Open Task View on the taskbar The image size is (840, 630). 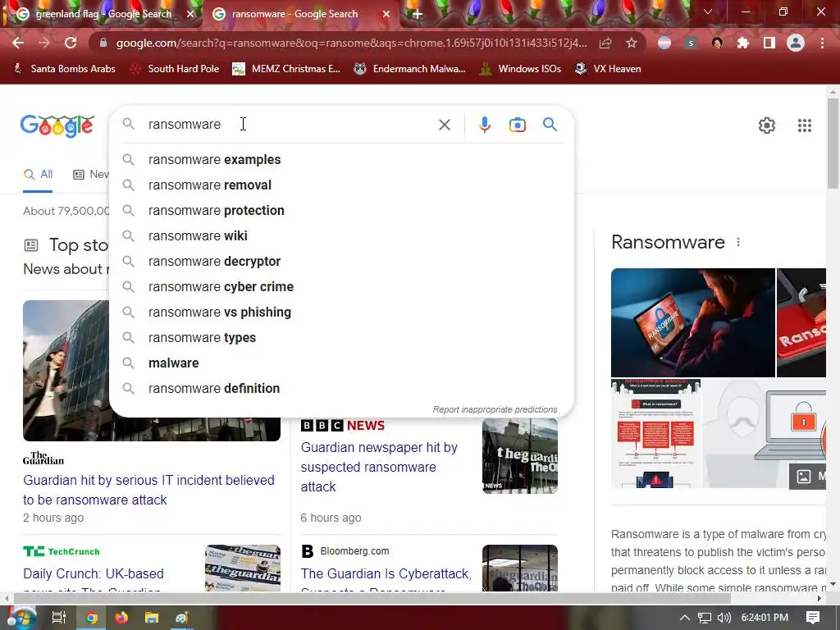click(58, 618)
